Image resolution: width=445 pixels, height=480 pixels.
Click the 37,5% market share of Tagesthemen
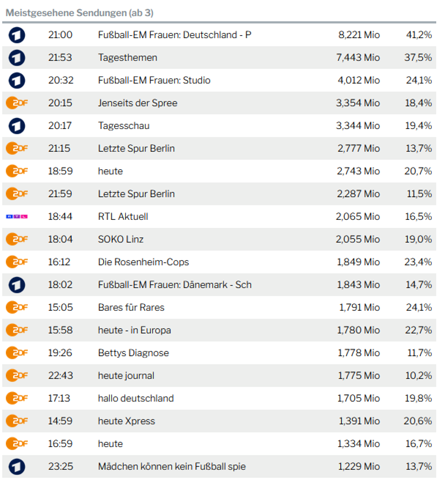pos(418,57)
